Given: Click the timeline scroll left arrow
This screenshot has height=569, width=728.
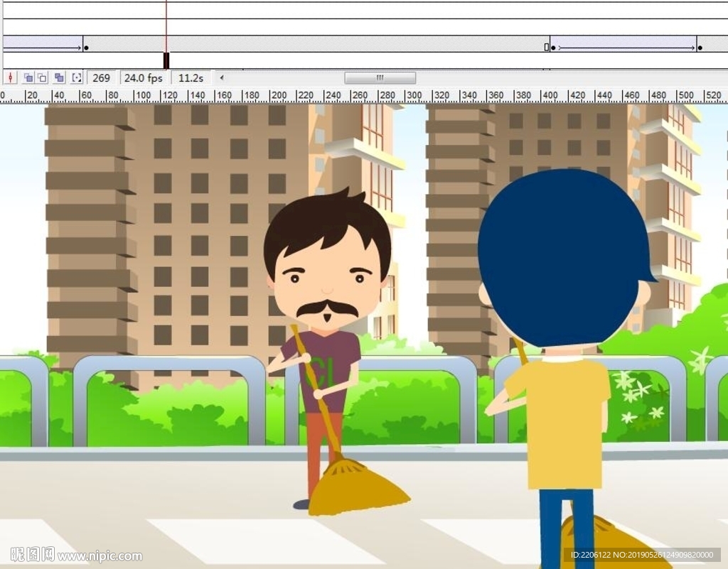Looking at the screenshot, I should pos(222,78).
